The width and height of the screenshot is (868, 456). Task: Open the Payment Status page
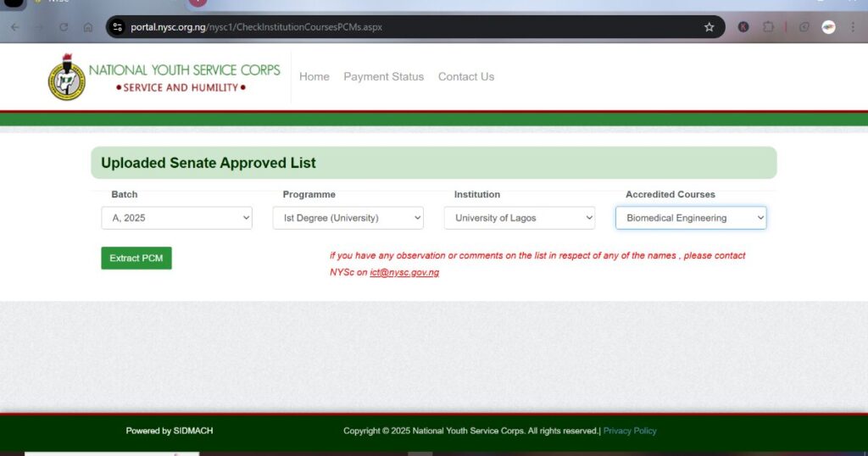click(x=383, y=76)
